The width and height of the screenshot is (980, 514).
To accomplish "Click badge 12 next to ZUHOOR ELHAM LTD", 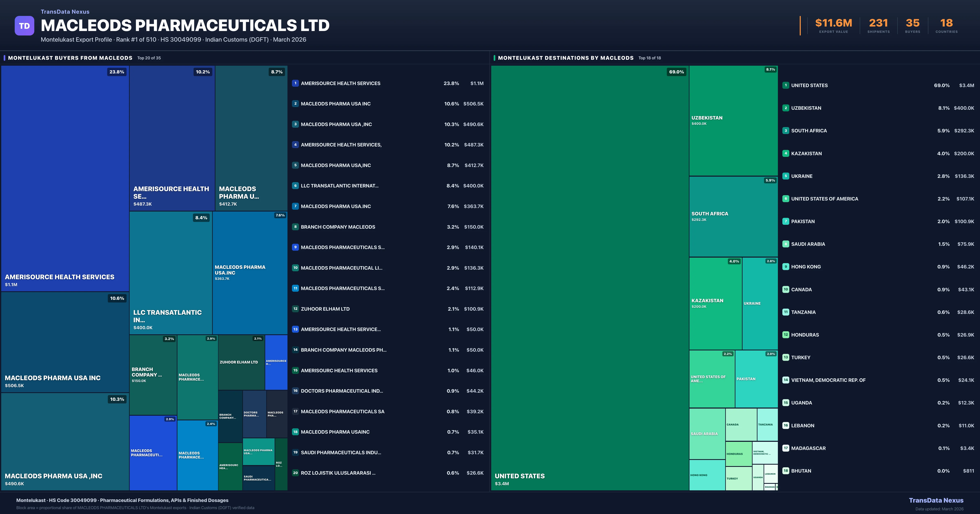I will [295, 309].
